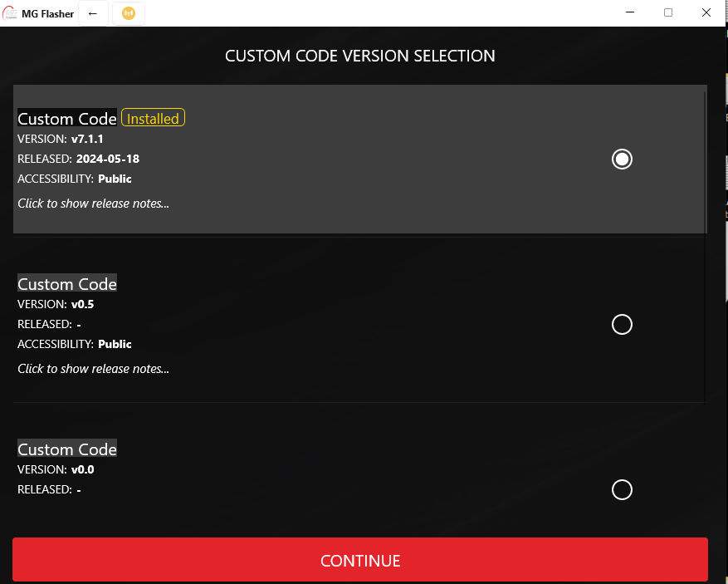Image resolution: width=728 pixels, height=584 pixels.
Task: Click the MG Flasher app logo
Action: coord(10,13)
